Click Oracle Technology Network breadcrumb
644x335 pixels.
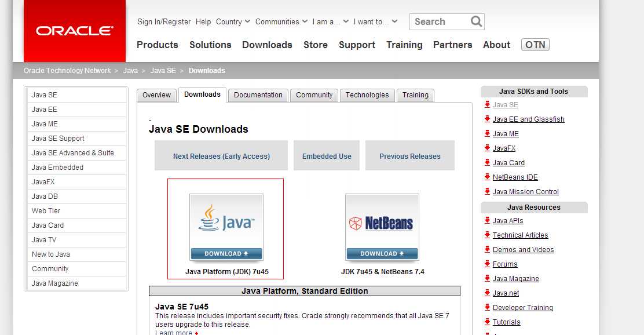(x=67, y=71)
